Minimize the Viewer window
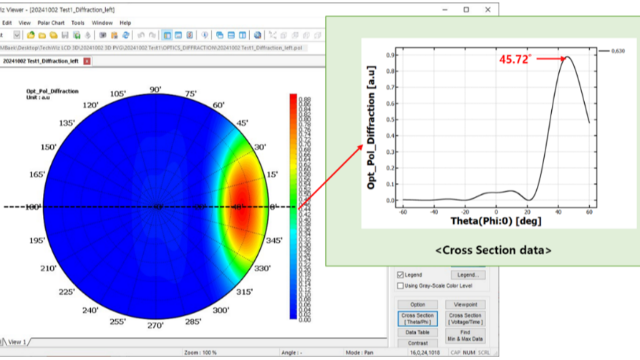Image resolution: width=640 pixels, height=360 pixels. pos(445,9)
